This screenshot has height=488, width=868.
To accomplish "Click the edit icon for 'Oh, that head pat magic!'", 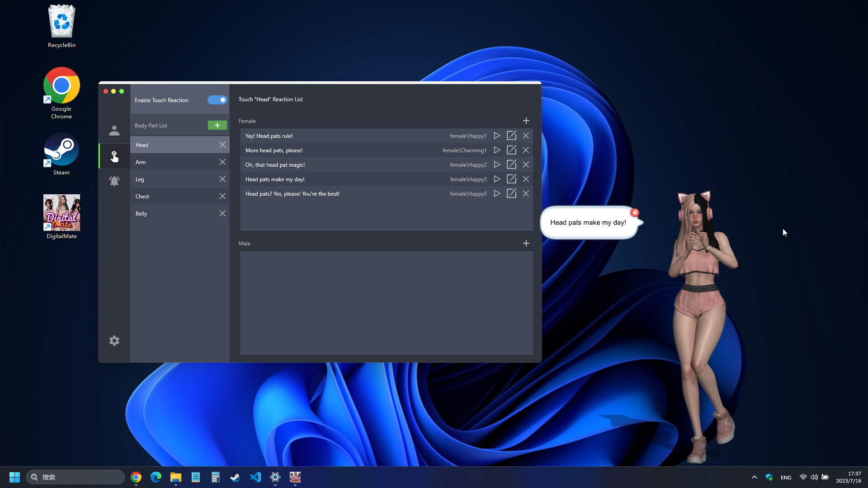I will [x=511, y=164].
